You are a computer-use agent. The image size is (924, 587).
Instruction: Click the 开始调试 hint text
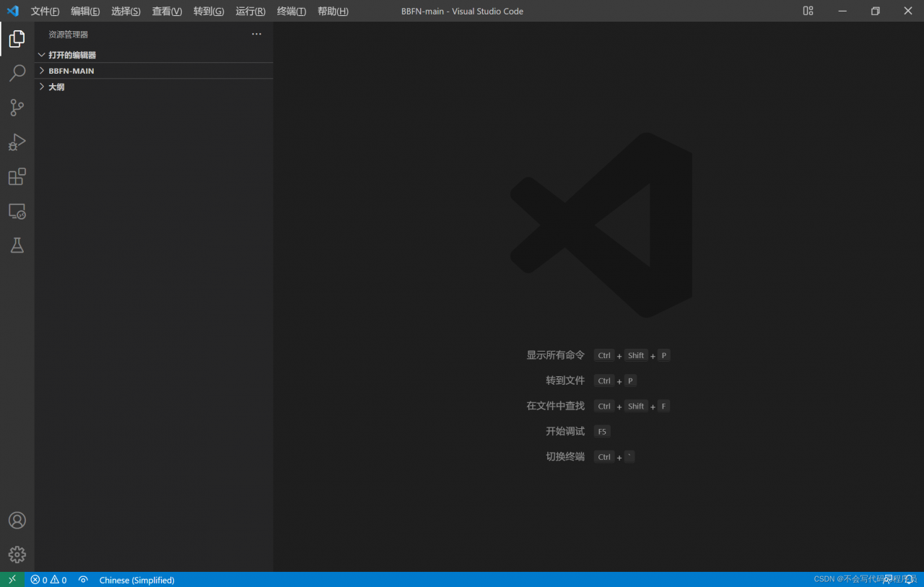565,431
